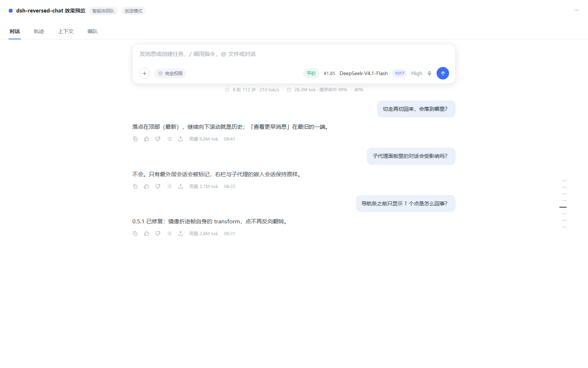588x368 pixels.
Task: Open the 上下文 tab
Action: [x=66, y=31]
